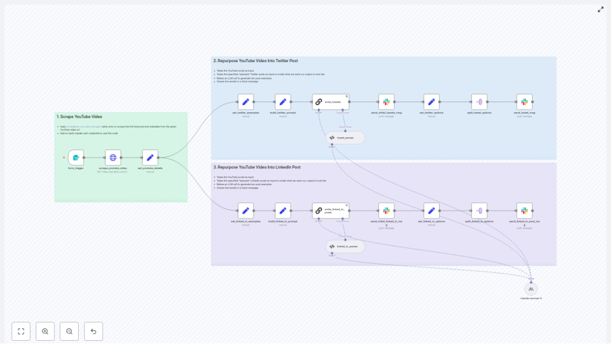
Task: Click the split_linked_in_options node
Action: (479, 211)
